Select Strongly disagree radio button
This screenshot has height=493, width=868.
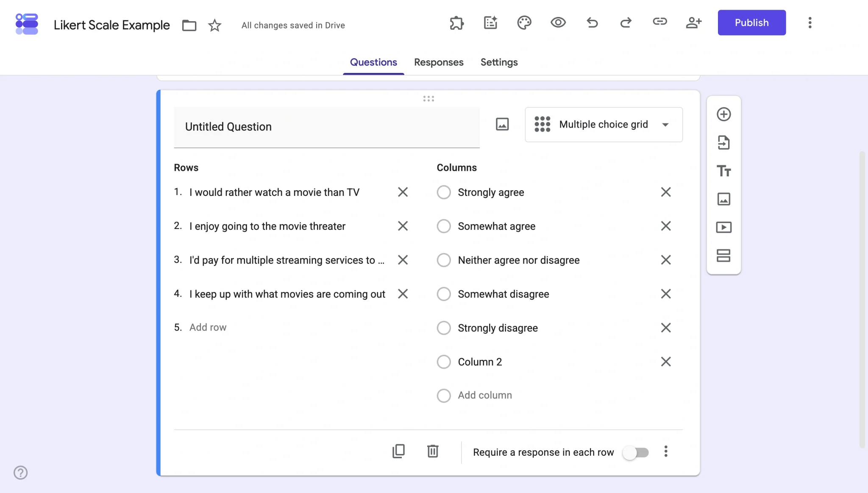[x=444, y=328]
